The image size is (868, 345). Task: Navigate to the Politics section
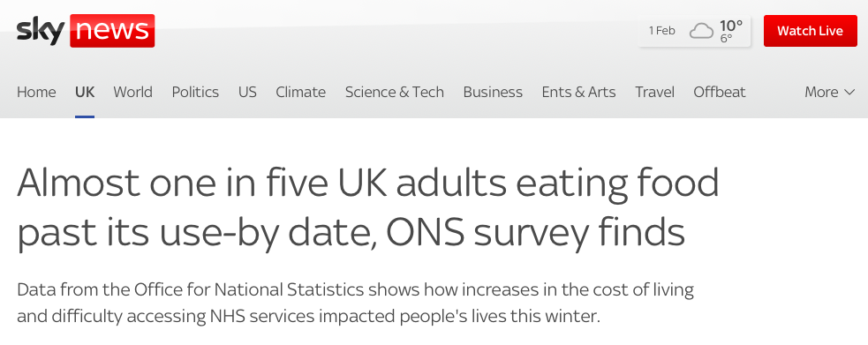click(195, 92)
